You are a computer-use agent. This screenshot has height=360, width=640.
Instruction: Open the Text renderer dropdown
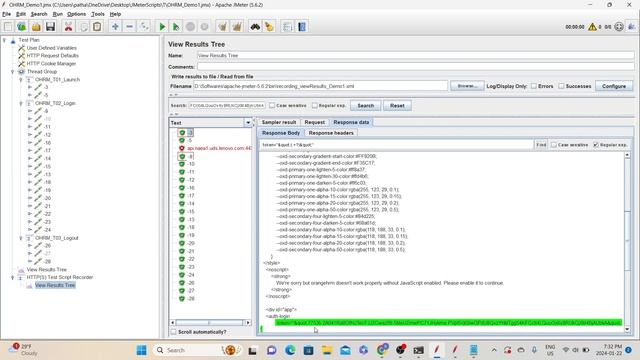pyautogui.click(x=248, y=122)
